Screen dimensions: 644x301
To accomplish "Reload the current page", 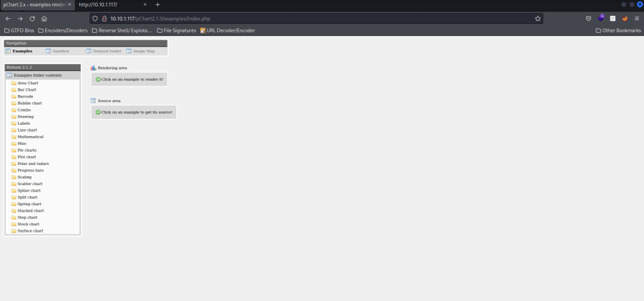I will [32, 19].
